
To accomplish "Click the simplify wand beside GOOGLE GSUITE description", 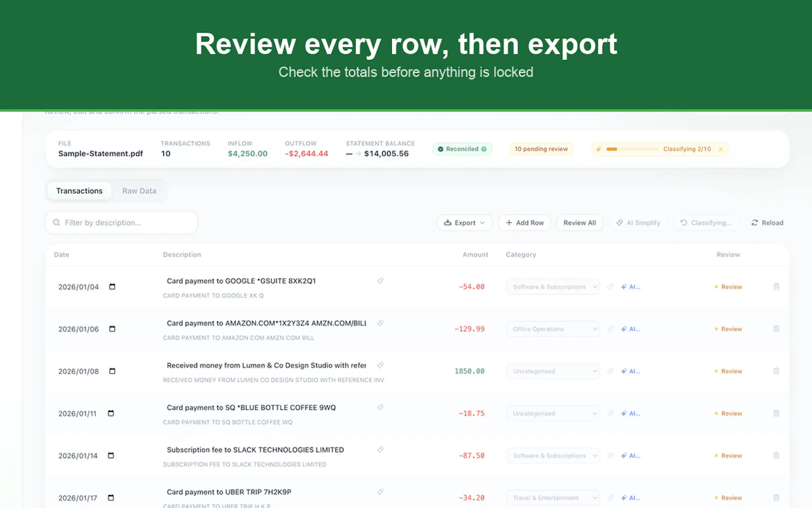I will click(x=380, y=281).
